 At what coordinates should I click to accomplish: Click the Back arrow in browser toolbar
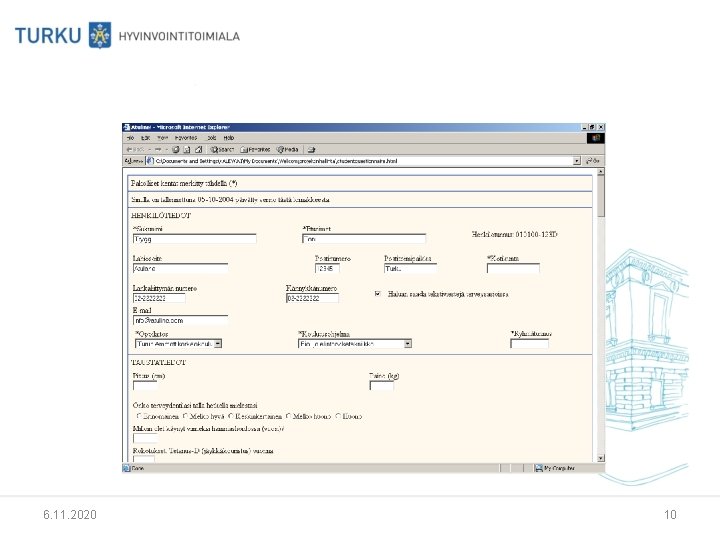tap(135, 150)
